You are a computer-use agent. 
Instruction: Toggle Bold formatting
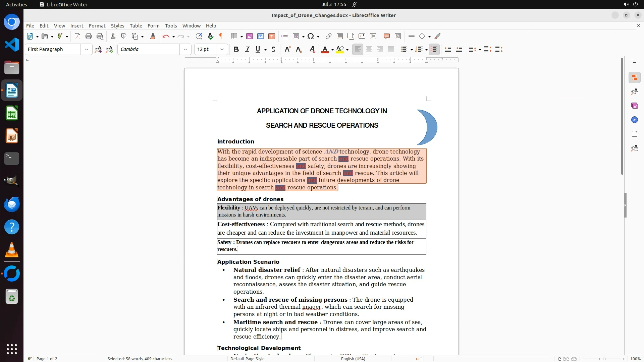coord(236,49)
